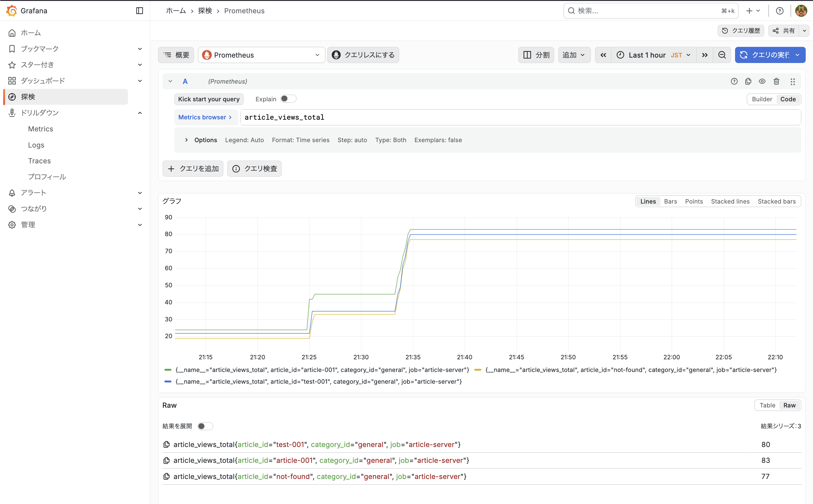The image size is (813, 504).
Task: Switch results view to Table
Action: click(767, 405)
